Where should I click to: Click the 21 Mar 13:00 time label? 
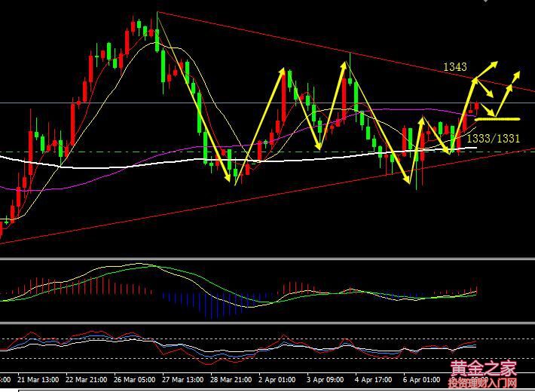click(x=37, y=379)
